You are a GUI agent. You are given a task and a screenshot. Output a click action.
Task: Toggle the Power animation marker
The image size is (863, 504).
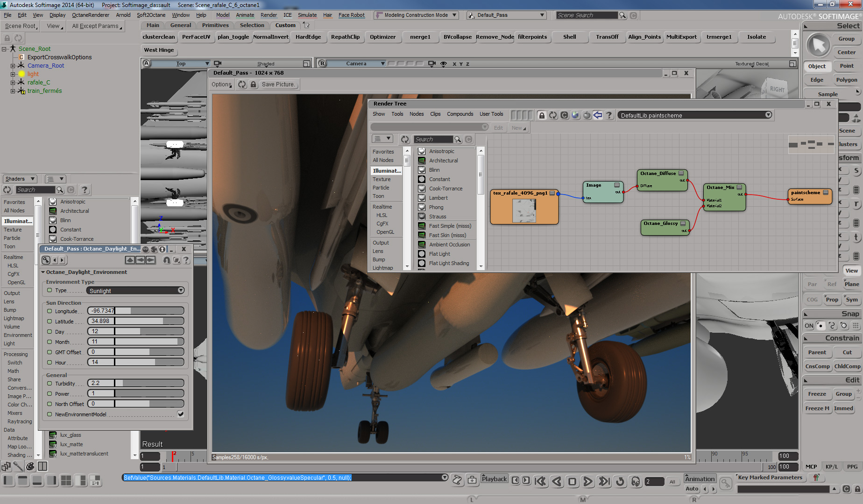(x=50, y=393)
